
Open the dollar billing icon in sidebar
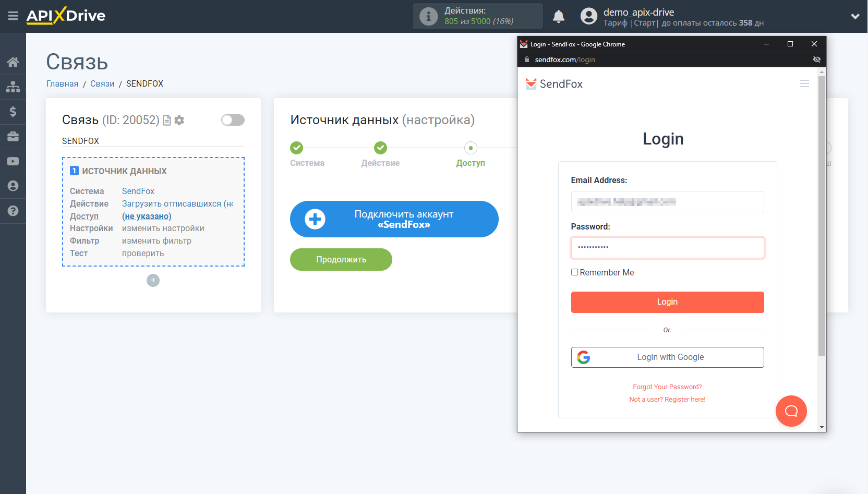tap(13, 112)
